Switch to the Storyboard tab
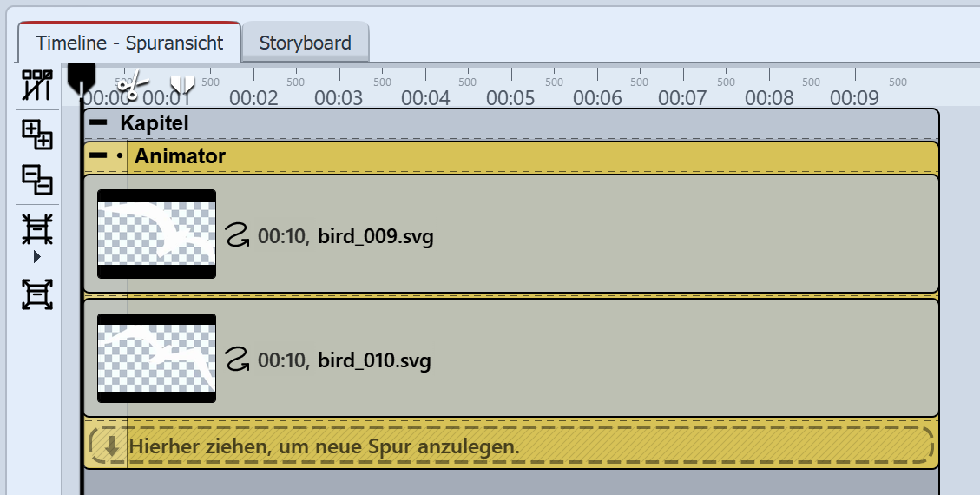 [305, 43]
